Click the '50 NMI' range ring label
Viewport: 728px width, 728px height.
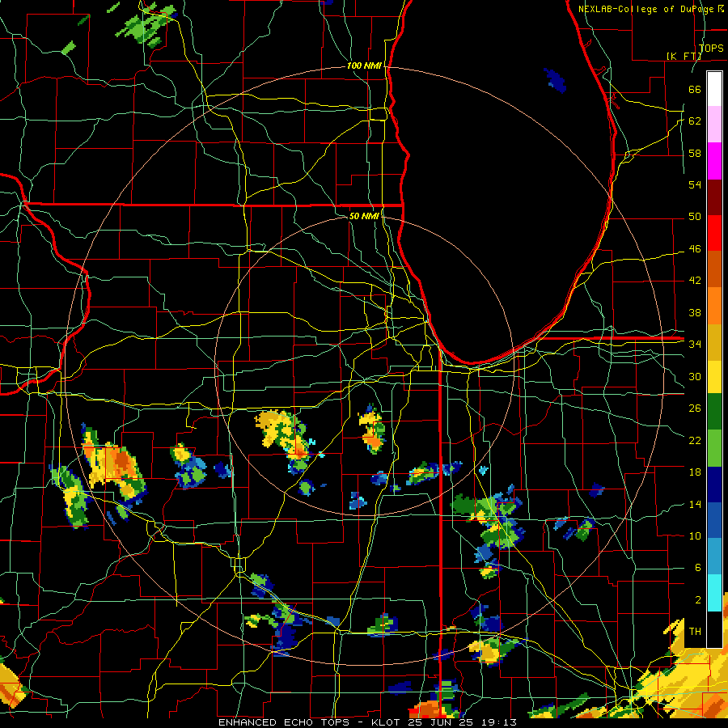(x=363, y=216)
